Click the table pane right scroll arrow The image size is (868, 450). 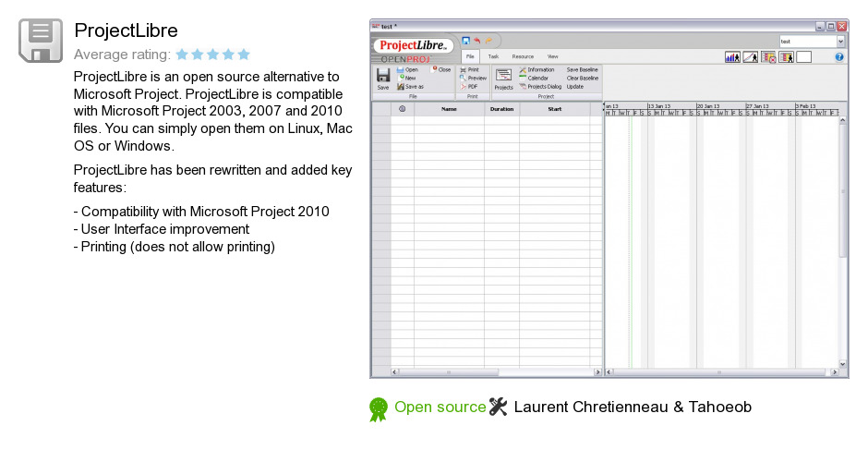click(x=597, y=371)
